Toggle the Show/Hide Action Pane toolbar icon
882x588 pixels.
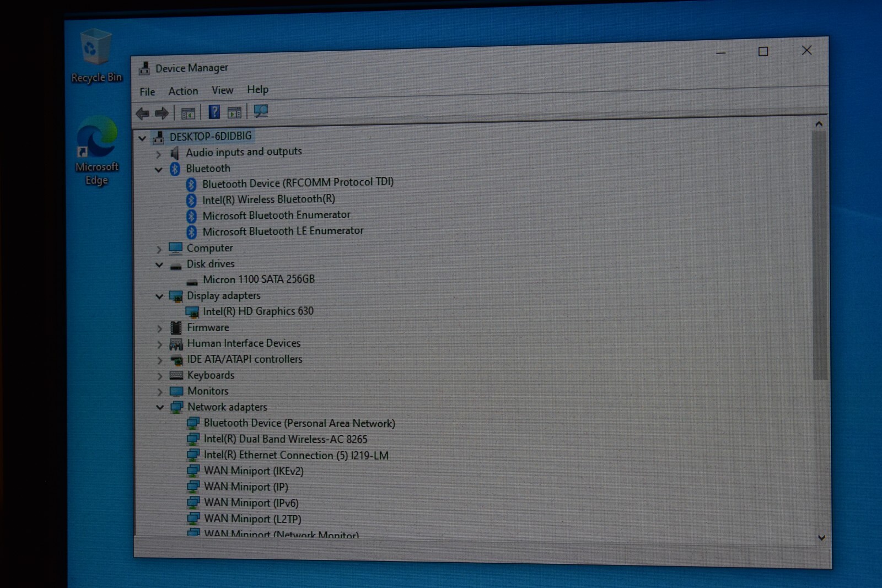pos(234,112)
